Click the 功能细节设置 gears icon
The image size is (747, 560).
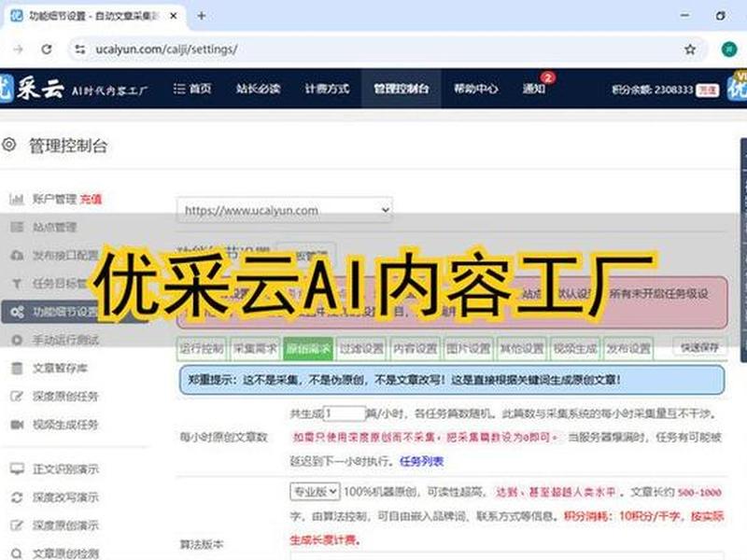click(x=17, y=313)
